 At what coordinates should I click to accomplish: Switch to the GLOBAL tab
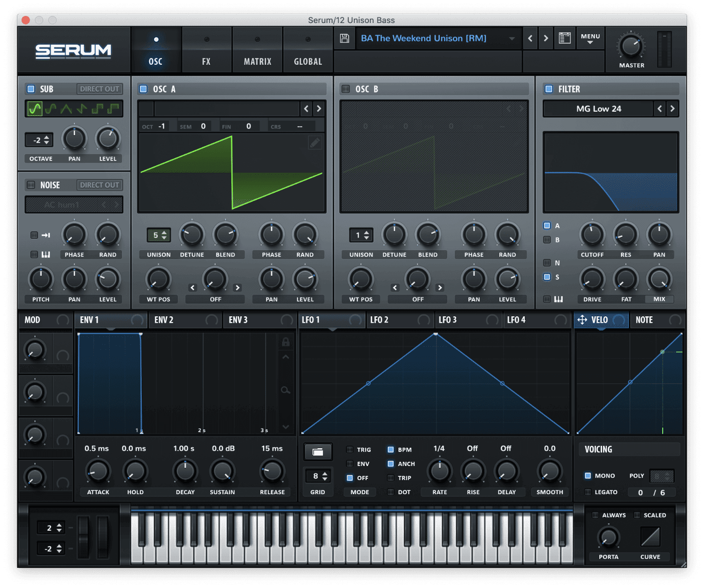(x=308, y=50)
